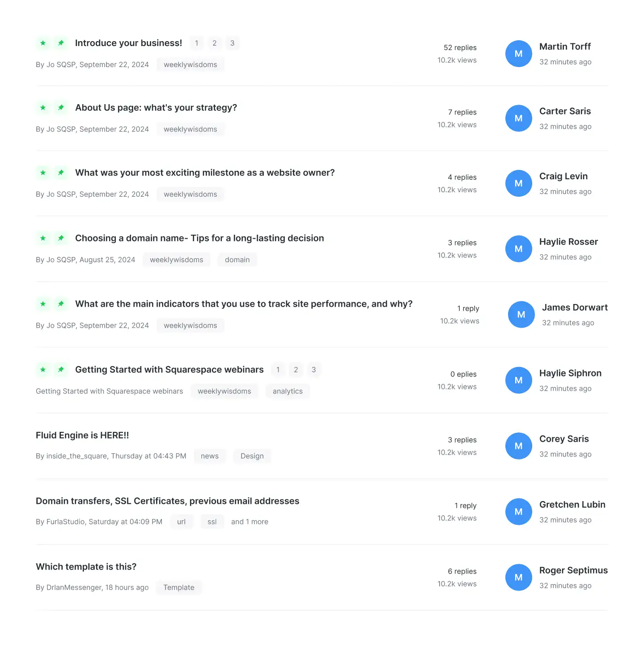Viewport: 644px width, 646px height.
Task: Open Haylie Rosser's profile name link
Action: point(568,242)
